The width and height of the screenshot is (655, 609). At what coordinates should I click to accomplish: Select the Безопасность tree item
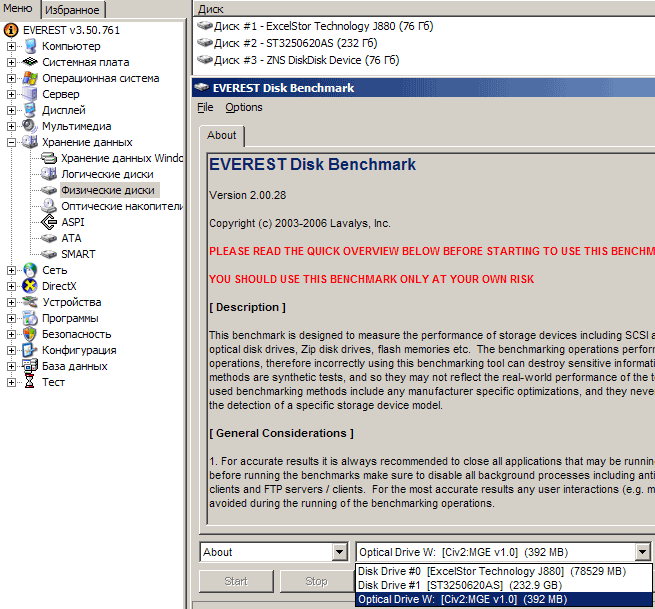tap(77, 334)
